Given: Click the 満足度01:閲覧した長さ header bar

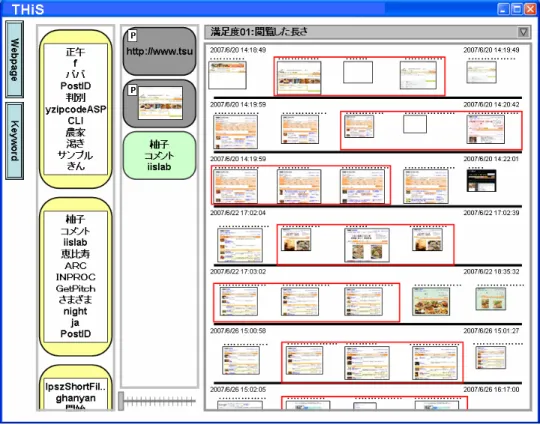Looking at the screenshot, I should pyautogui.click(x=367, y=32).
